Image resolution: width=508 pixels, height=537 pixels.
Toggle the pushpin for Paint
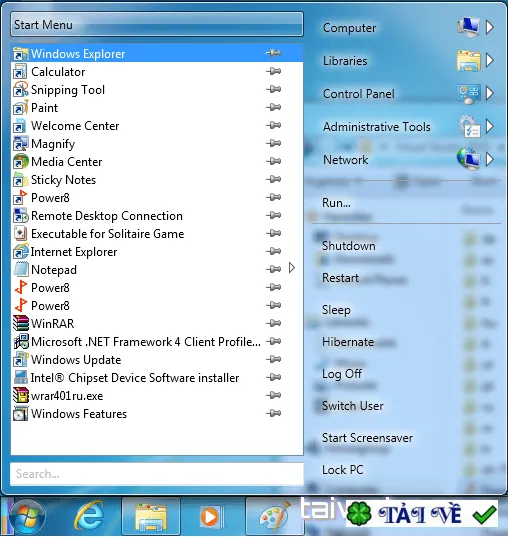click(273, 107)
